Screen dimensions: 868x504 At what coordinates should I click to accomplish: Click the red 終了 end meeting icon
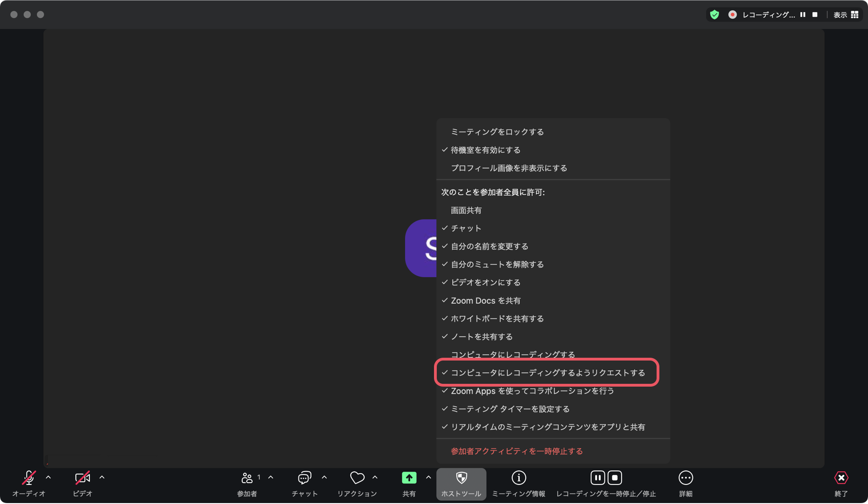click(x=841, y=478)
